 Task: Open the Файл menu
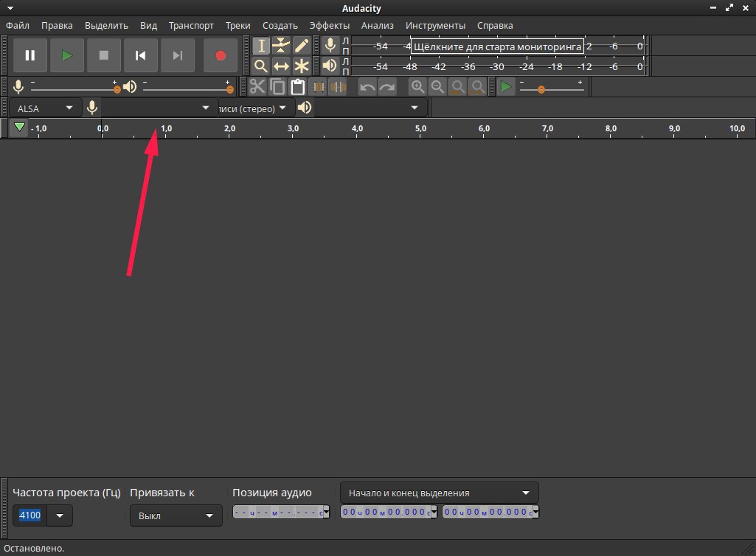pyautogui.click(x=18, y=26)
